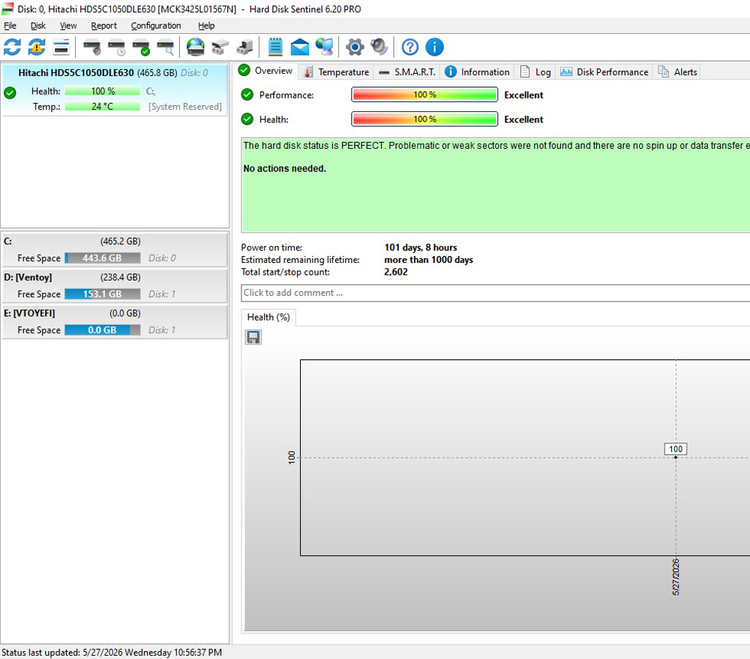Click the globe and monitor icon
Image resolution: width=750 pixels, height=659 pixels.
tap(324, 47)
